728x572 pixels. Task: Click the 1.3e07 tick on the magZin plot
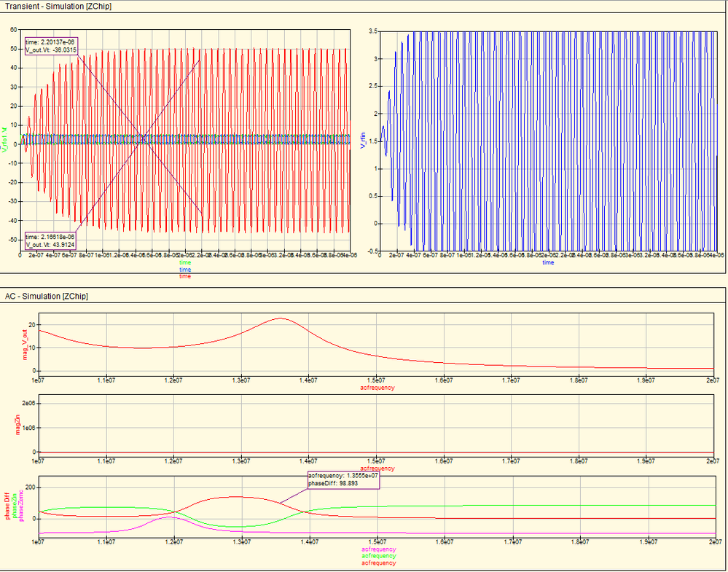(x=240, y=461)
